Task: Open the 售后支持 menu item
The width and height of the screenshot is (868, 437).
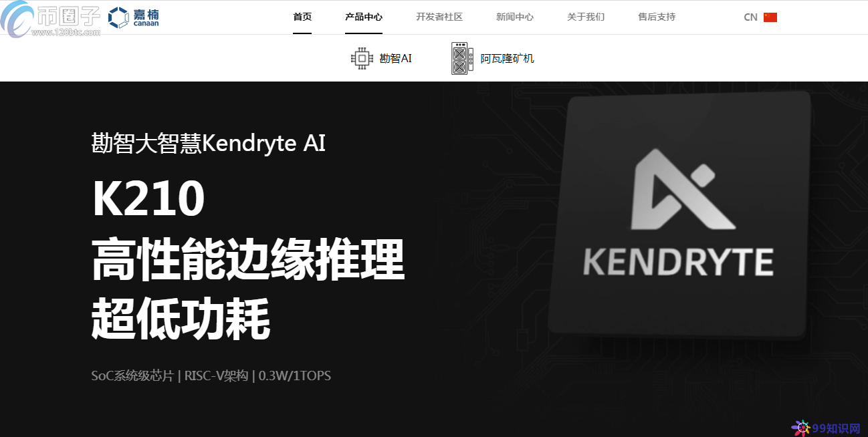Action: click(x=657, y=17)
